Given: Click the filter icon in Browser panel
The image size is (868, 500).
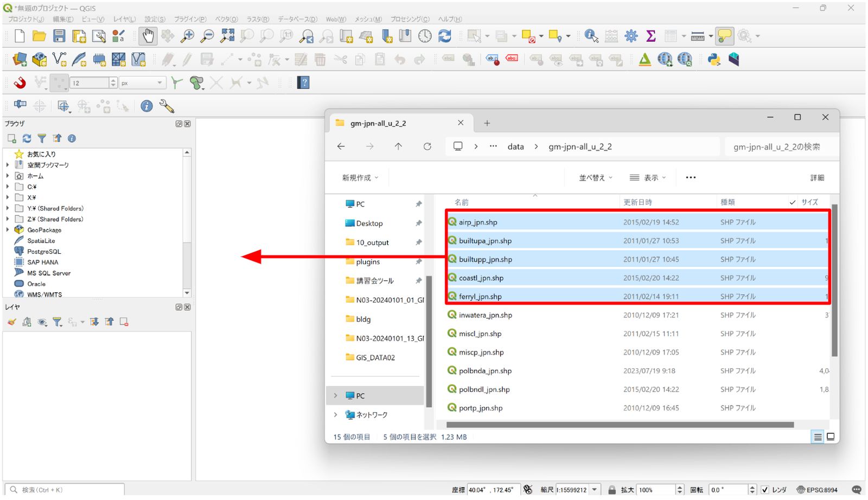Looking at the screenshot, I should click(x=42, y=138).
